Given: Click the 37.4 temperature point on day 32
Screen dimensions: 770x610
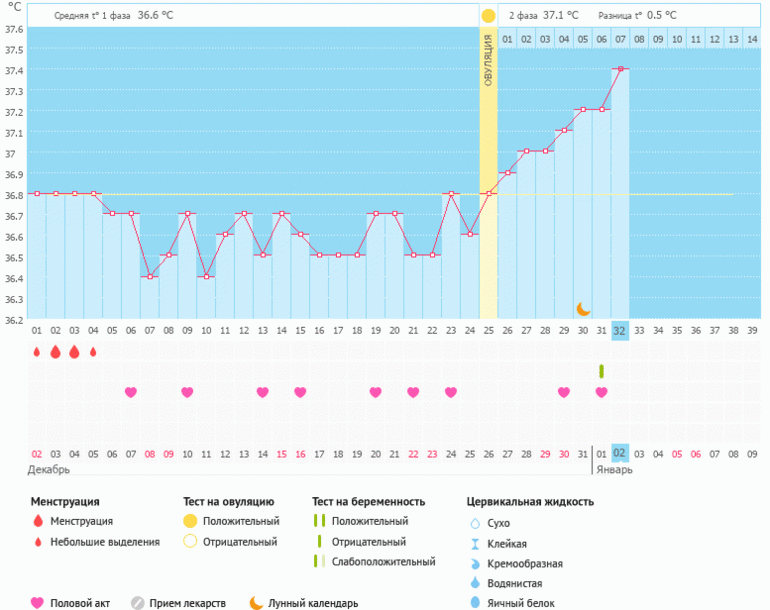Looking at the screenshot, I should click(620, 69).
